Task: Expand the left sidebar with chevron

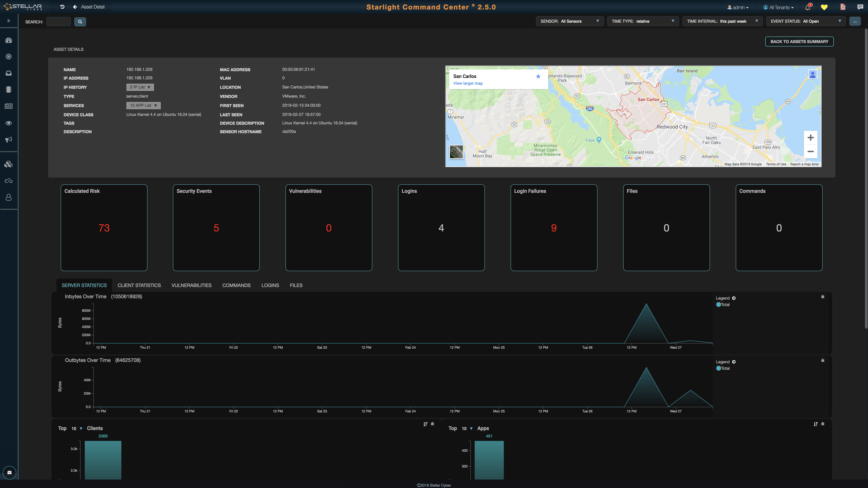Action: point(9,21)
